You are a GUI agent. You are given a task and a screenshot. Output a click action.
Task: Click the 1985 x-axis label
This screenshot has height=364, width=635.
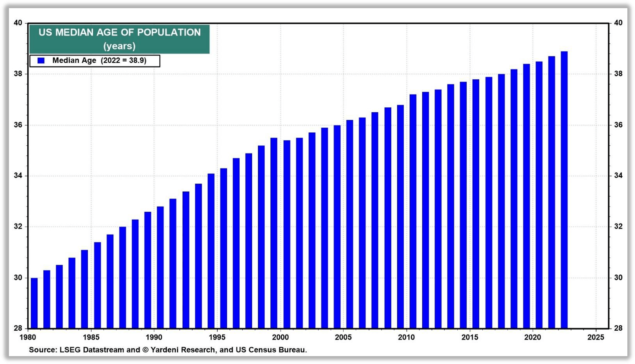(91, 337)
